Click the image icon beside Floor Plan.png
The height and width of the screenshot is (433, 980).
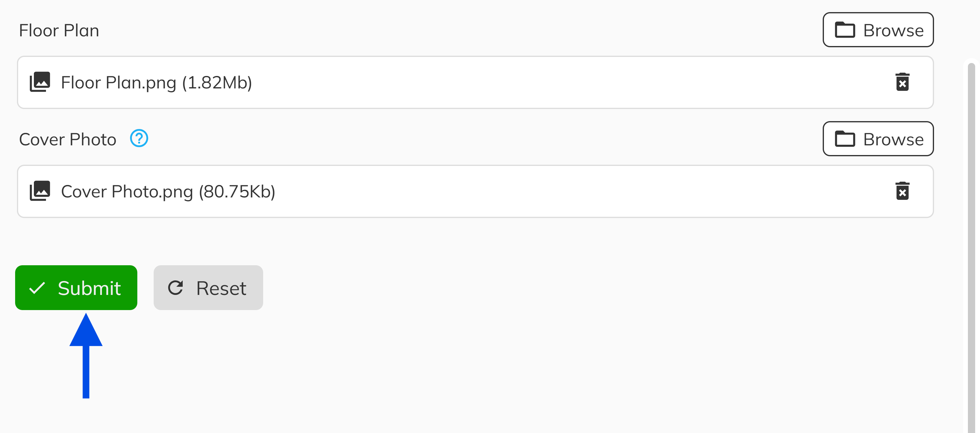tap(40, 82)
